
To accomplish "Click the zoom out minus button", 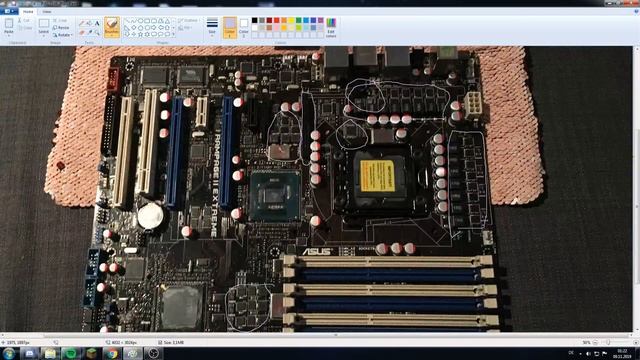I will [x=595, y=342].
